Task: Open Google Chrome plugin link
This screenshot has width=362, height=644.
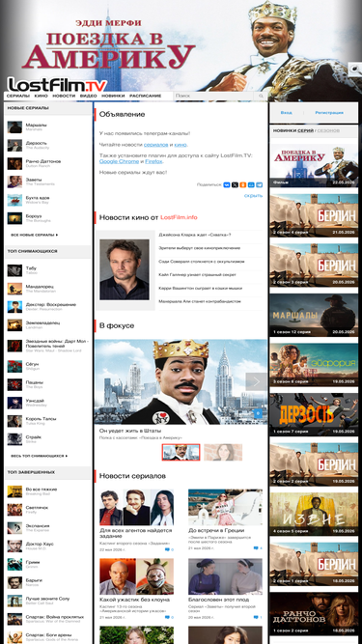Action: [119, 161]
